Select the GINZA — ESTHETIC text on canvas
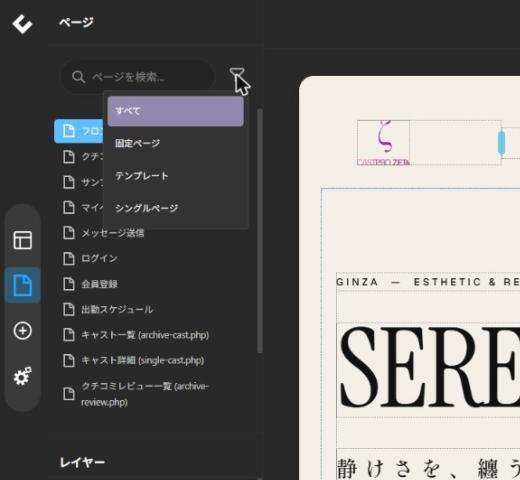The width and height of the screenshot is (520, 480). [428, 282]
